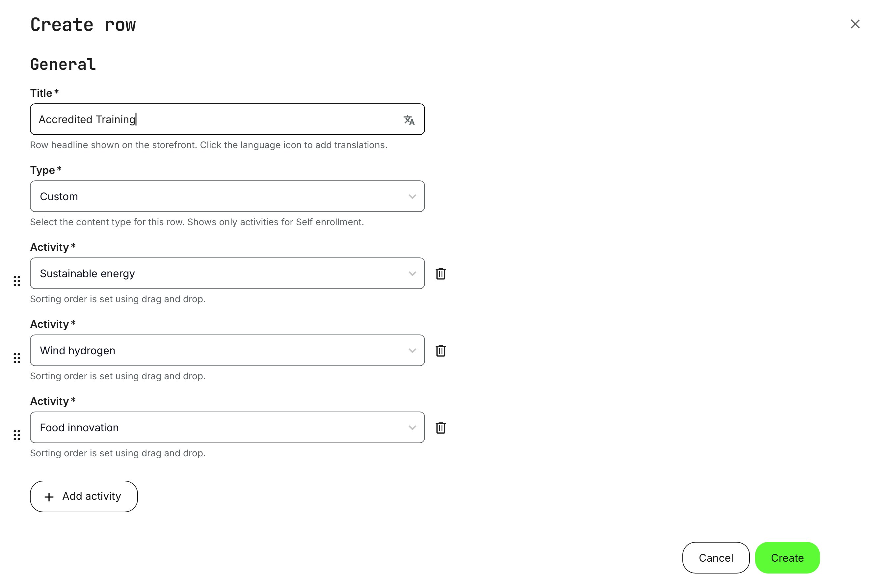Open the Food innovation activity dropdown
The image size is (871, 588).
227,427
